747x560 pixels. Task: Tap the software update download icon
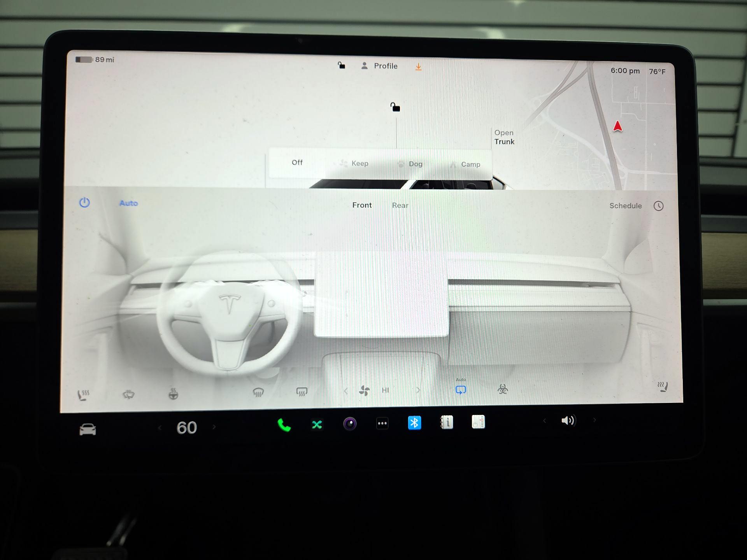[418, 67]
